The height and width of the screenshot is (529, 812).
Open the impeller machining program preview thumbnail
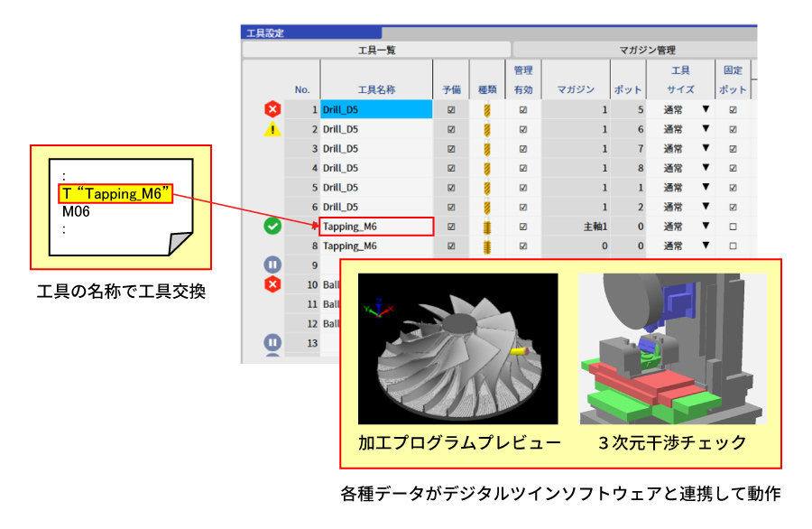pos(457,348)
